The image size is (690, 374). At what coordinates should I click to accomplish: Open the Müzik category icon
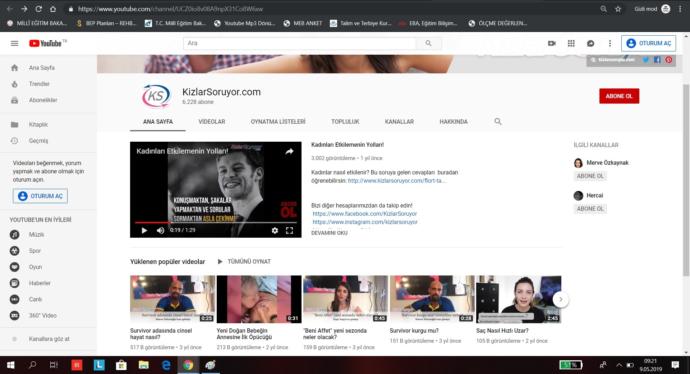pyautogui.click(x=15, y=235)
